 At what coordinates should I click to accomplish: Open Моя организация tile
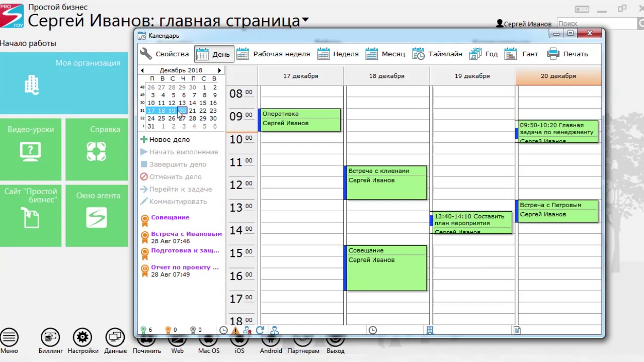pos(64,83)
